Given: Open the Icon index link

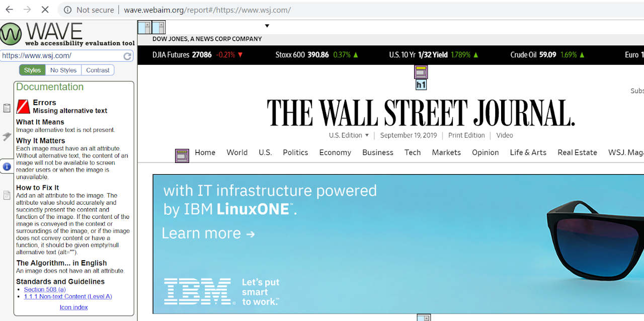Looking at the screenshot, I should [x=74, y=307].
